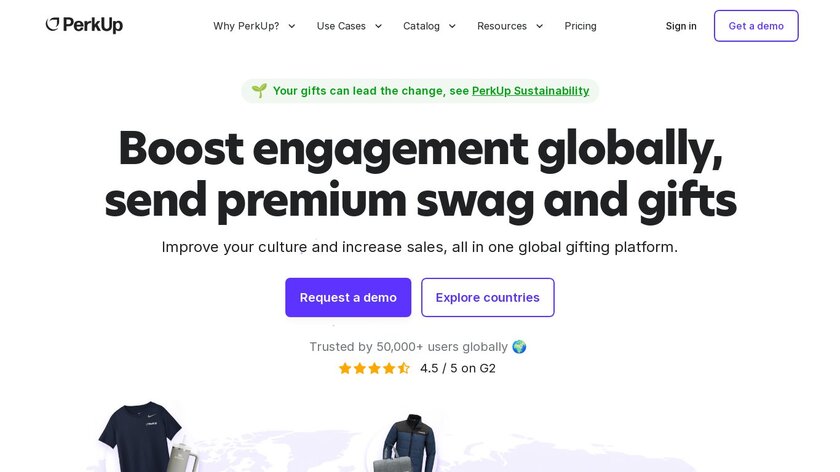Expand the Resources menu chevron
This screenshot has width=840, height=472.
[x=540, y=26]
